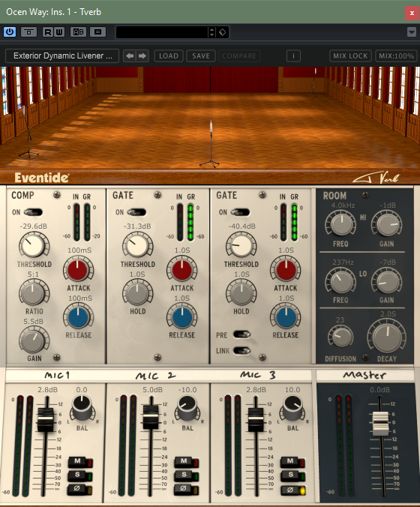The width and height of the screenshot is (420, 507).
Task: Open the plugin preset management icon
Action: point(98,32)
